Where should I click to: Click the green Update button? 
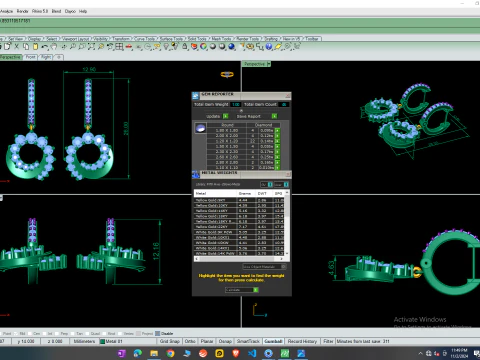click(226, 116)
